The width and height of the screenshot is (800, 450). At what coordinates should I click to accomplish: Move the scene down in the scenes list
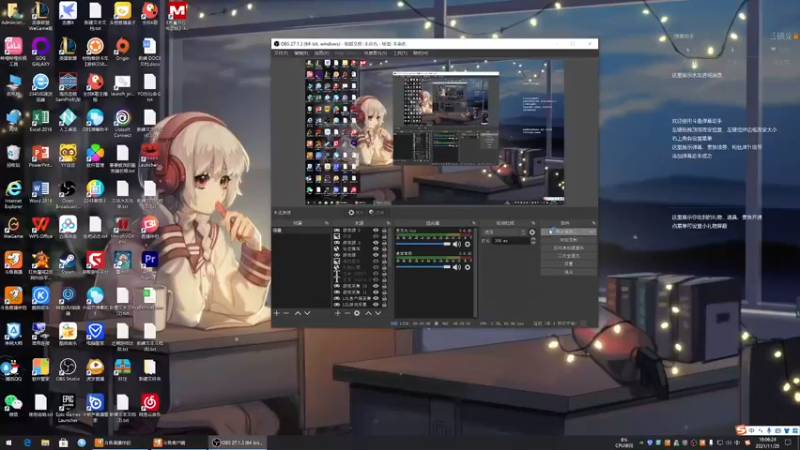[x=307, y=313]
